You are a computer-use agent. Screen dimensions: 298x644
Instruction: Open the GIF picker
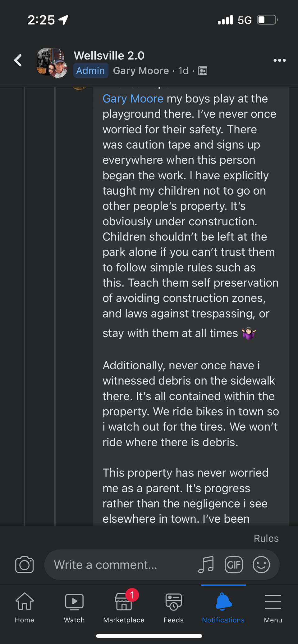(x=234, y=565)
